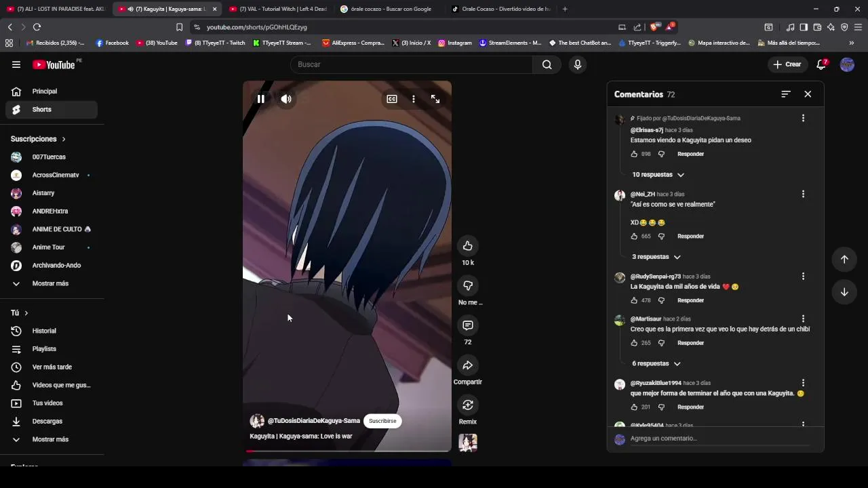Open Ver más tarde

(x=52, y=367)
